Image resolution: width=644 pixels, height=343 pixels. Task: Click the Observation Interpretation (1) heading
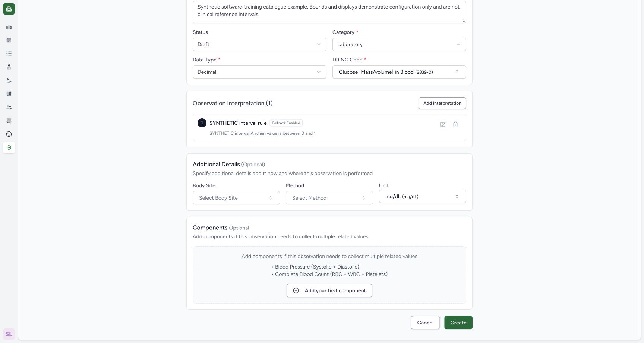233,103
